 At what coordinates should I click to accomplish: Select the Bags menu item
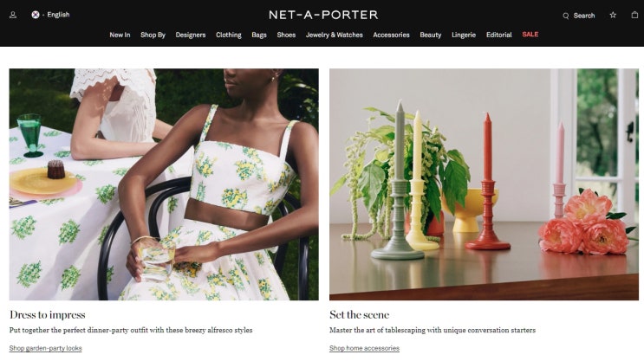tap(259, 35)
